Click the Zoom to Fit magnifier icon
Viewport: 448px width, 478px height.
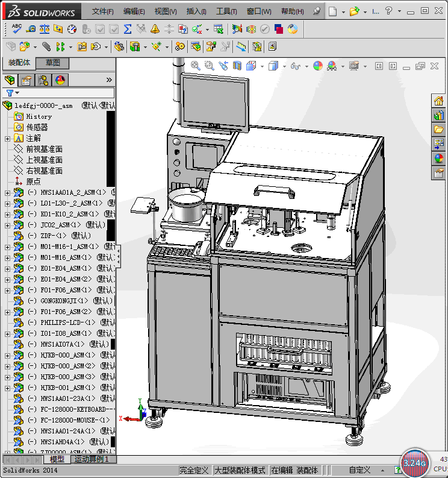pos(196,66)
